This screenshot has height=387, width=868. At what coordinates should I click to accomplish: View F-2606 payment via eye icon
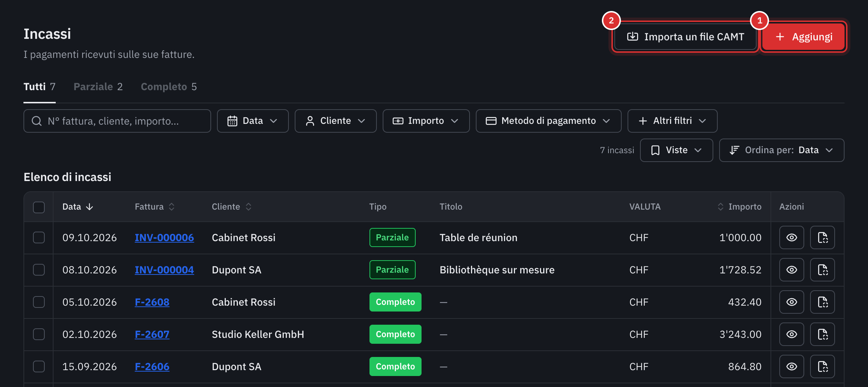(x=791, y=366)
